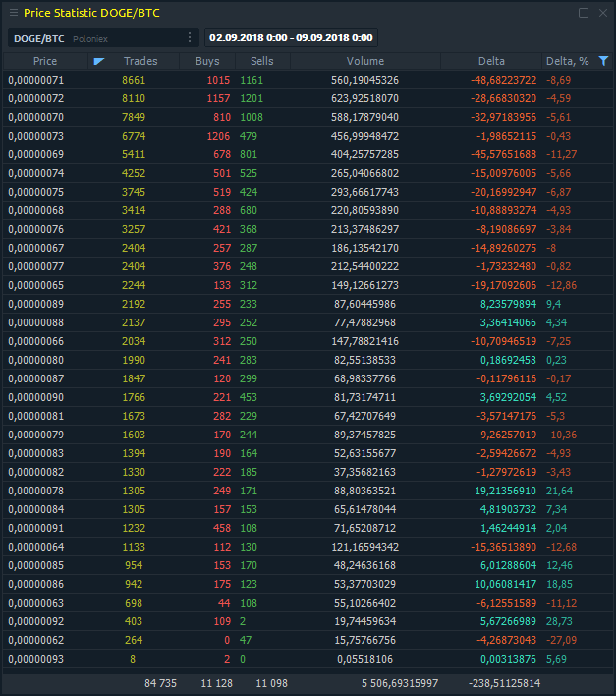Select price row 0,00000062
This screenshot has height=696, width=616.
[x=308, y=640]
